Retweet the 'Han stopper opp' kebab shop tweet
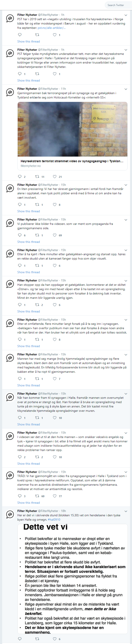Image resolution: width=132 pixels, height=644 pixels. [x=37, y=304]
